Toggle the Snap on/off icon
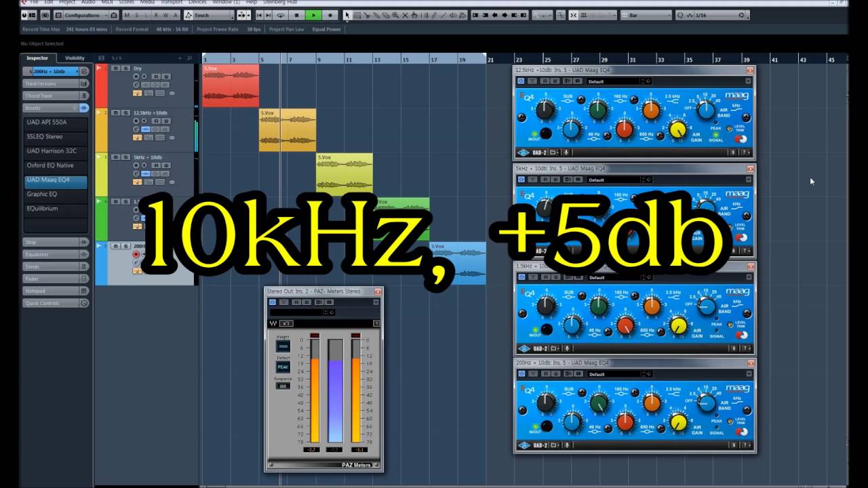This screenshot has height=488, width=868. tap(573, 15)
